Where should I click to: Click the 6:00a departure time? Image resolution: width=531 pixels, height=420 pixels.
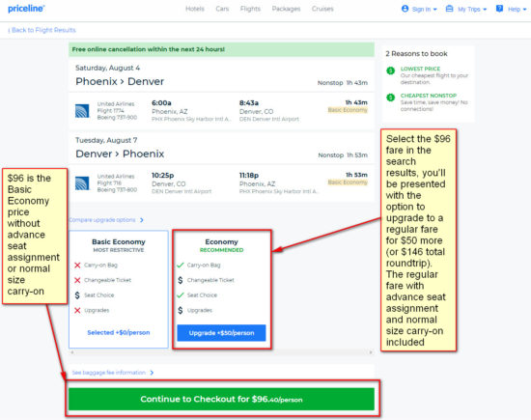161,103
